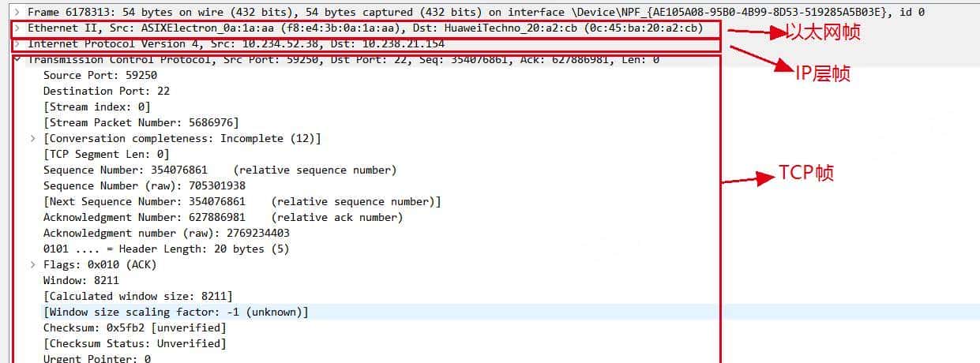This screenshot has width=980, height=363.
Task: Expand the Frame 6178313 row
Action: pos(17,13)
